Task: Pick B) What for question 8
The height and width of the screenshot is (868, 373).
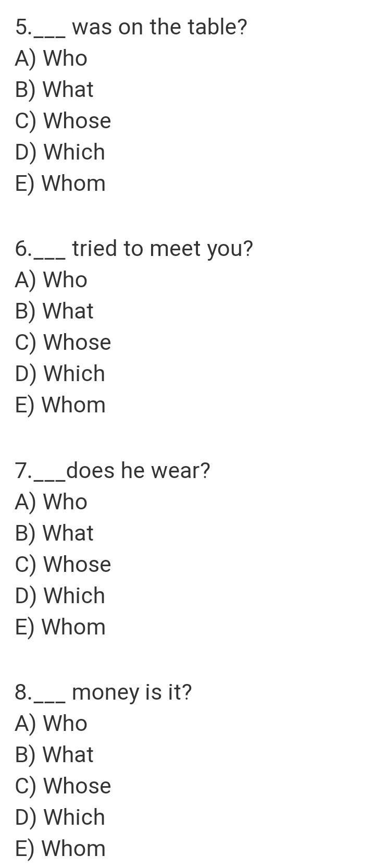Action: (x=54, y=755)
